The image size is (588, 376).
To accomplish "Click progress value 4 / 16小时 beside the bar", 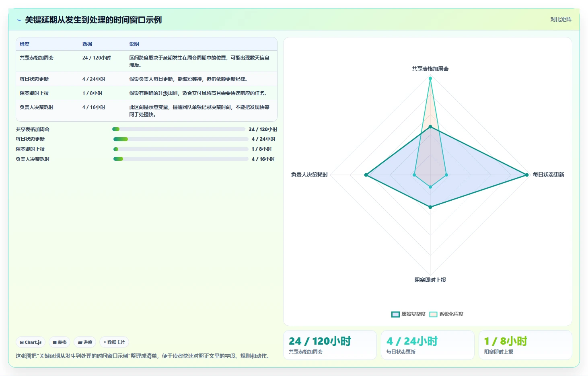I will point(263,159).
